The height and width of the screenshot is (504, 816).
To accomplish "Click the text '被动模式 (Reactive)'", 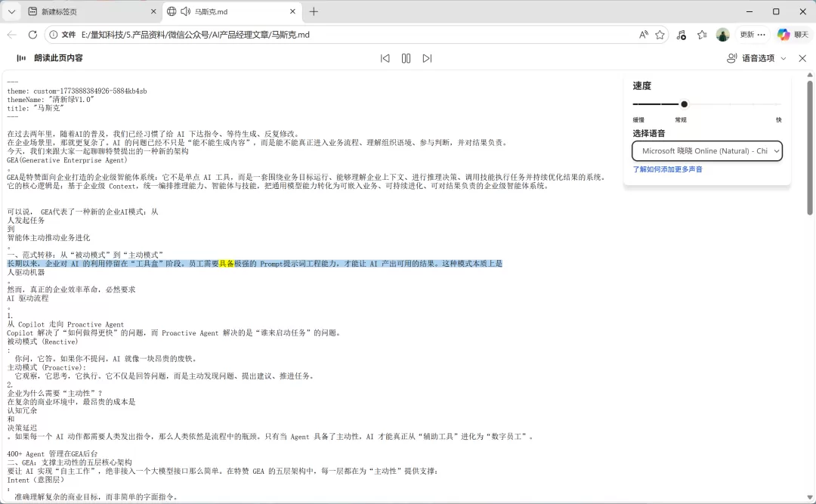I will pos(42,342).
